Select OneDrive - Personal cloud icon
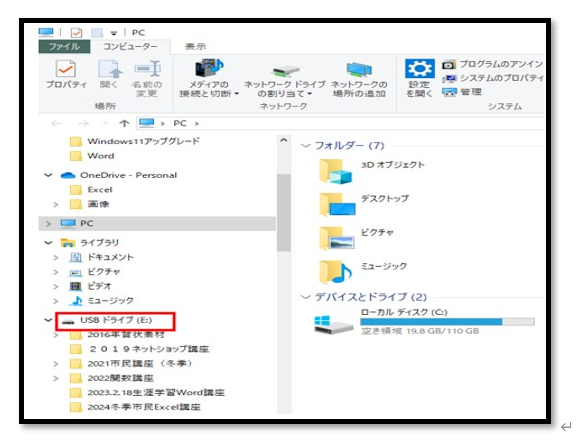The height and width of the screenshot is (443, 584). click(68, 175)
